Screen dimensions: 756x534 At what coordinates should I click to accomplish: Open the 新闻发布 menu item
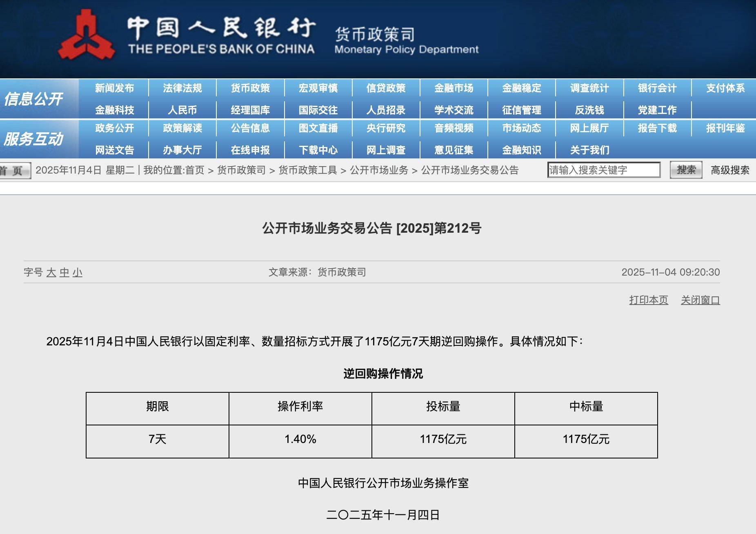point(115,88)
